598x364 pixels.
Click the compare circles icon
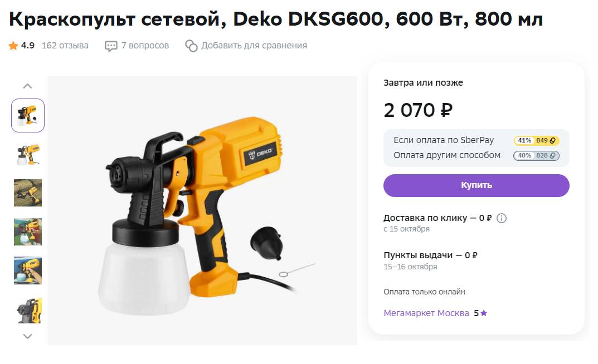coord(192,46)
